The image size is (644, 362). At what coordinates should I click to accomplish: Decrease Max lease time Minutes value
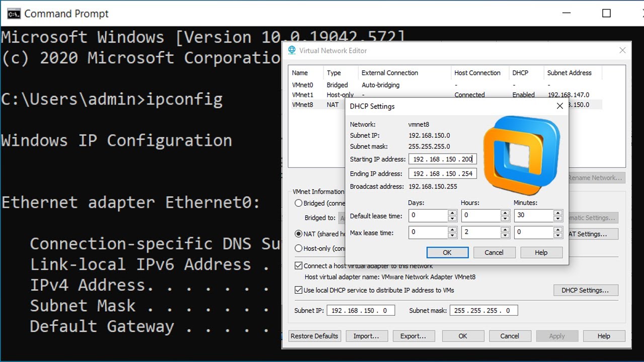click(x=557, y=235)
